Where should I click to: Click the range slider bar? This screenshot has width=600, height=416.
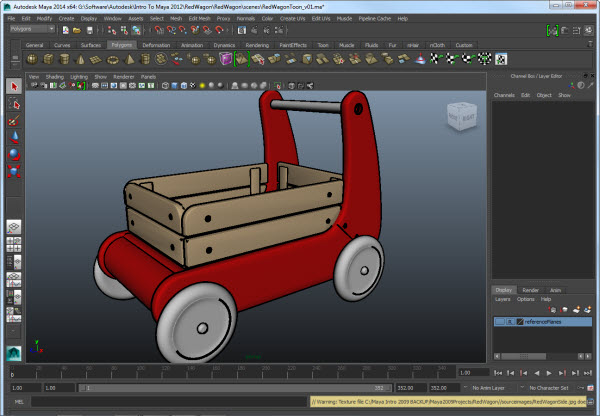[x=236, y=388]
